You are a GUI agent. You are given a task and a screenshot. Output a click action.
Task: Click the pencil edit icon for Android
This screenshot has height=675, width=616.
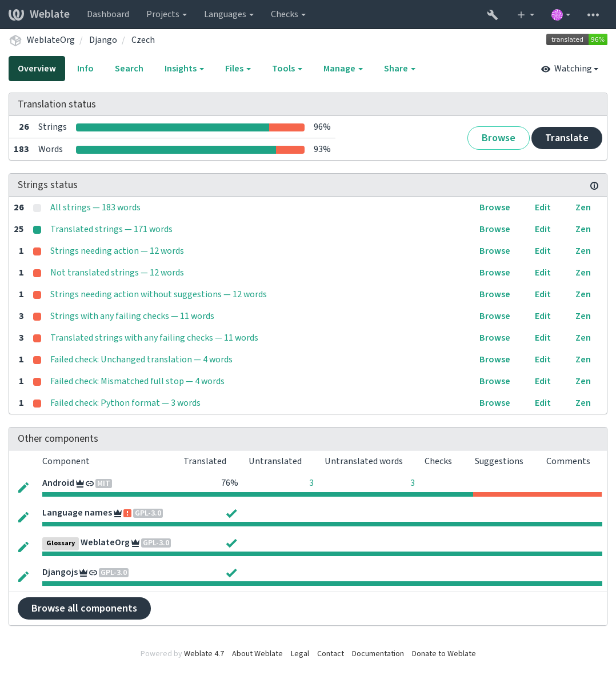[x=23, y=488]
